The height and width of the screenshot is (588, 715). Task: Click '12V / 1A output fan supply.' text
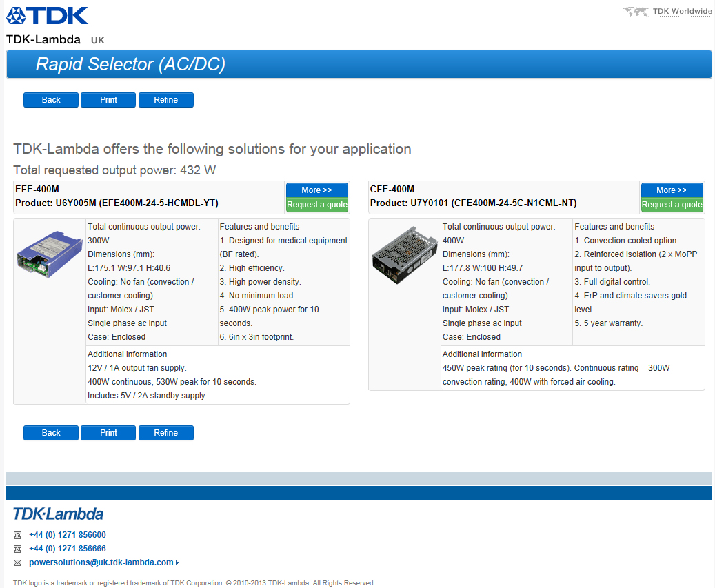(137, 368)
